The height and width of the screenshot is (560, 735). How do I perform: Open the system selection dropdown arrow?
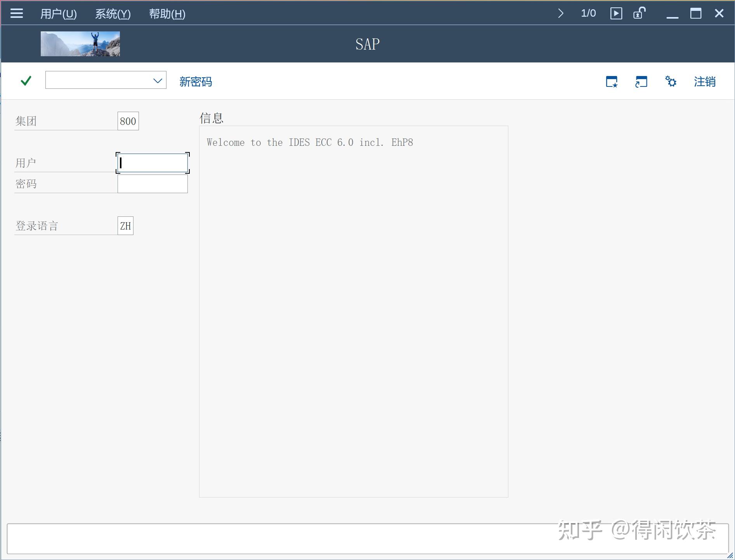(157, 80)
